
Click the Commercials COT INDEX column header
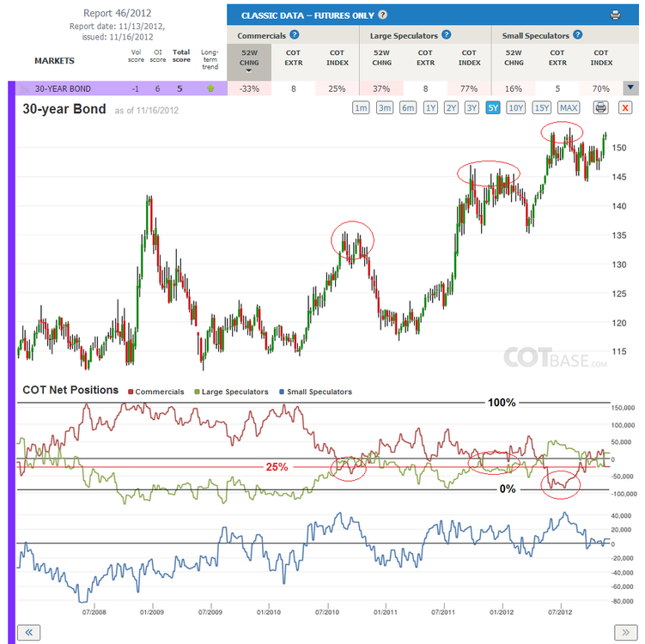pyautogui.click(x=338, y=58)
